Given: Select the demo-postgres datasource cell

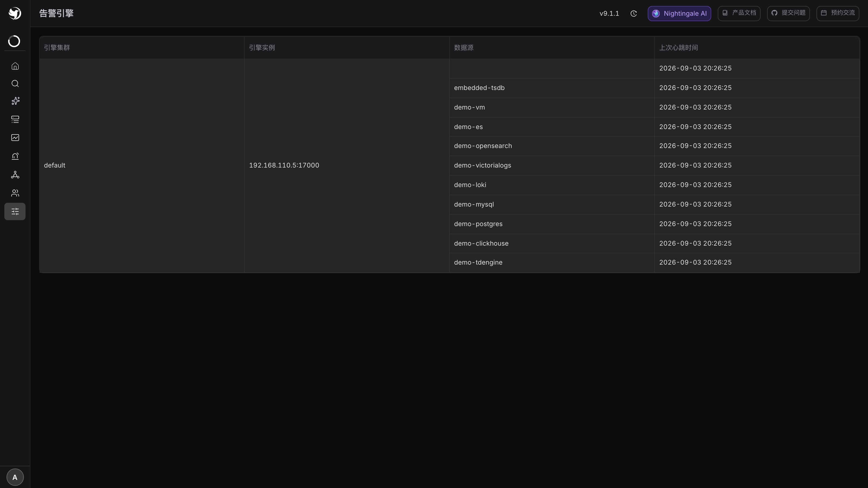Looking at the screenshot, I should pos(552,224).
